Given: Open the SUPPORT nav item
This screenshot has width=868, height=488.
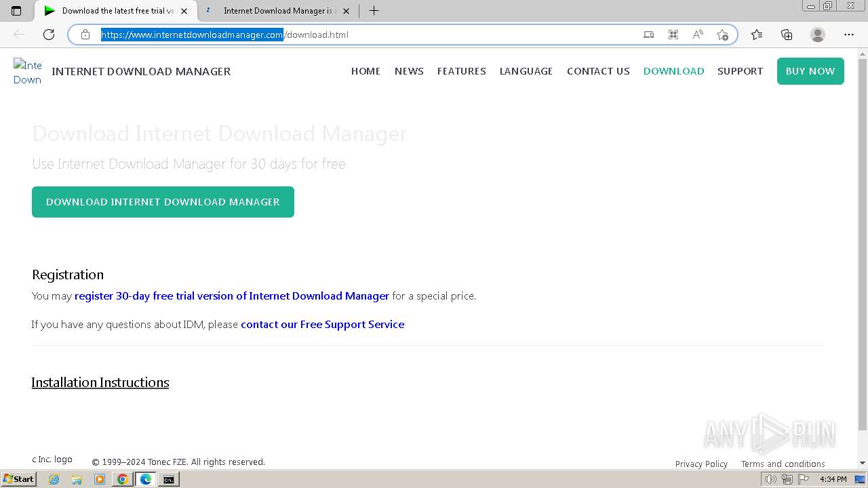Looking at the screenshot, I should pyautogui.click(x=740, y=71).
